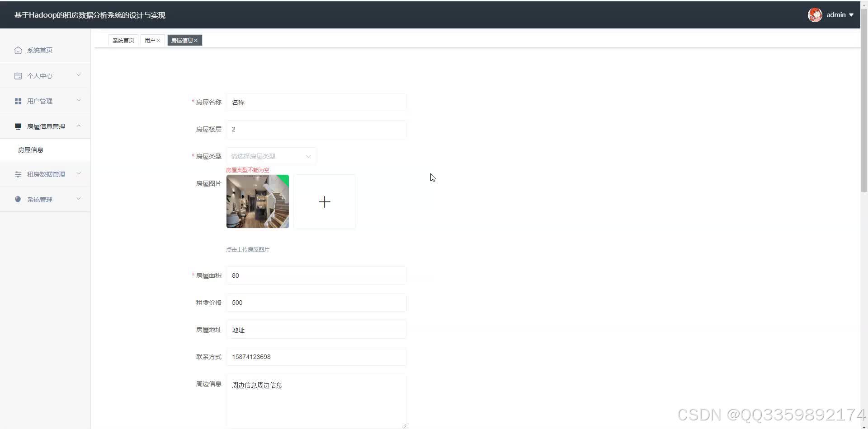Image resolution: width=868 pixels, height=429 pixels.
Task: Expand the 系统管理 menu chevron
Action: pyautogui.click(x=79, y=199)
